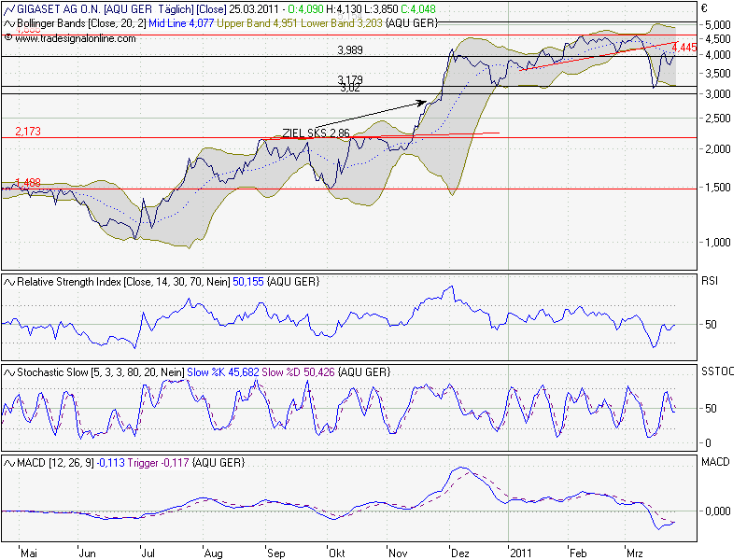Click the copyright symbol before tradesignalonline
Viewport: 747px width, 560px height.
coord(8,38)
